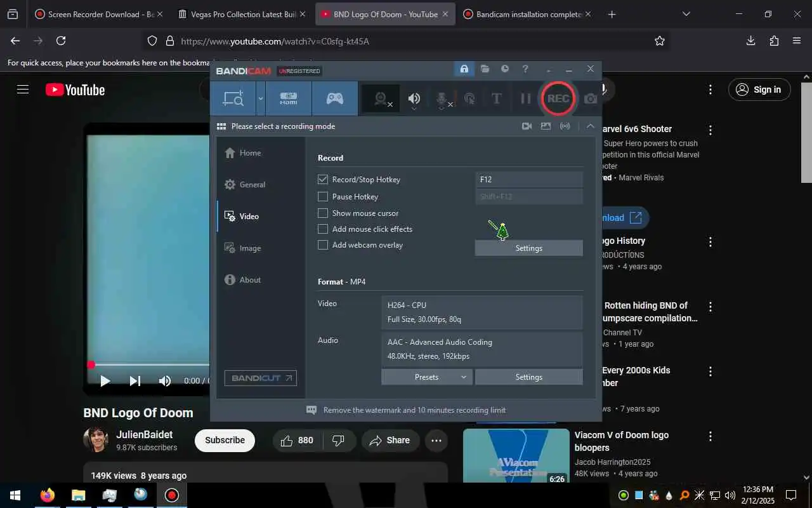Click the red YouTube progress bar handle
Screen dimensions: 812x508
tap(91, 364)
